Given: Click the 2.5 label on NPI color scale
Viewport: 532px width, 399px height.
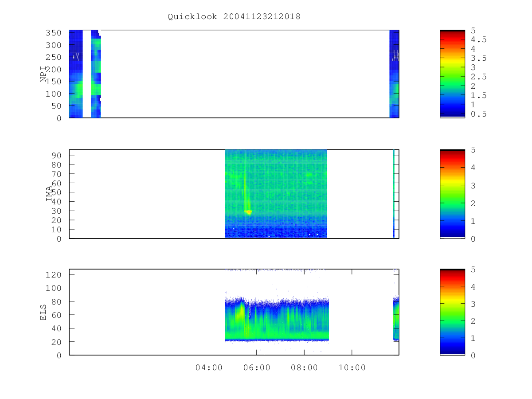Looking at the screenshot, I should click(478, 77).
